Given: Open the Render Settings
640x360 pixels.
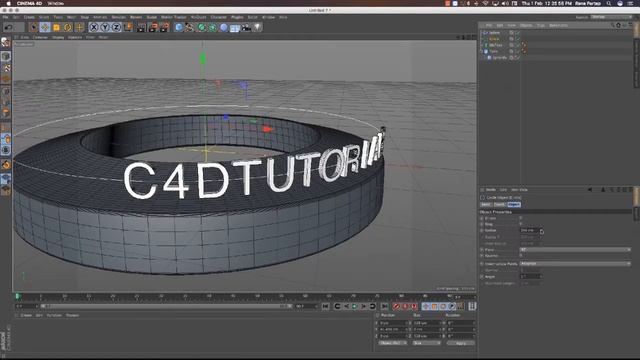Looking at the screenshot, I should [164, 27].
